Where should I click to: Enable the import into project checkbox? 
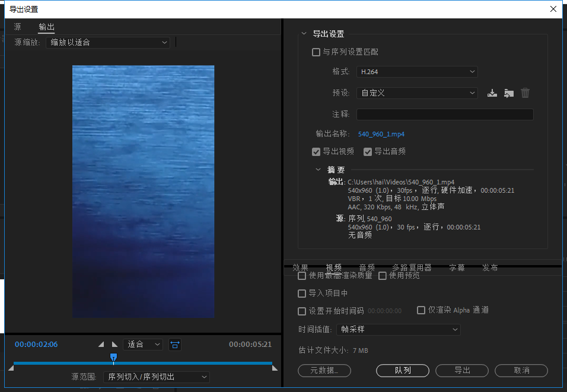(301, 294)
